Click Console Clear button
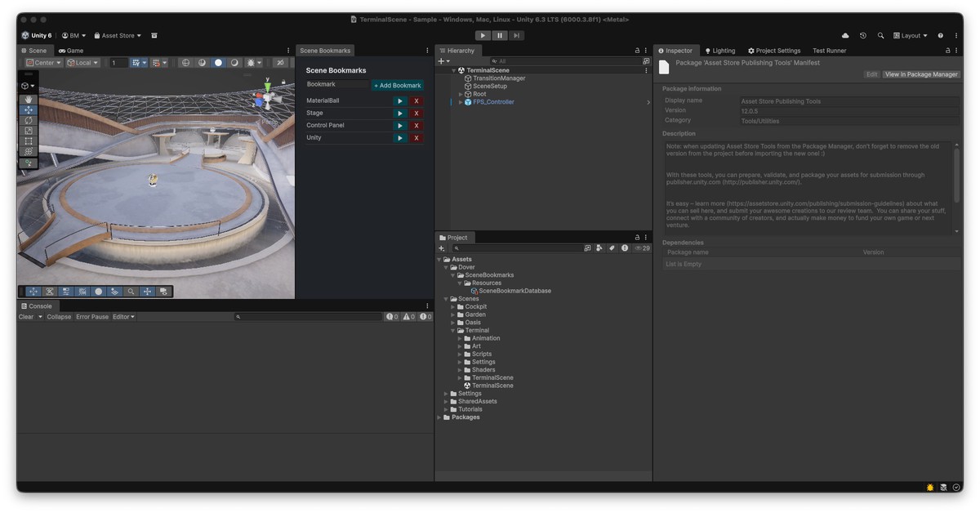The width and height of the screenshot is (980, 513). 26,317
